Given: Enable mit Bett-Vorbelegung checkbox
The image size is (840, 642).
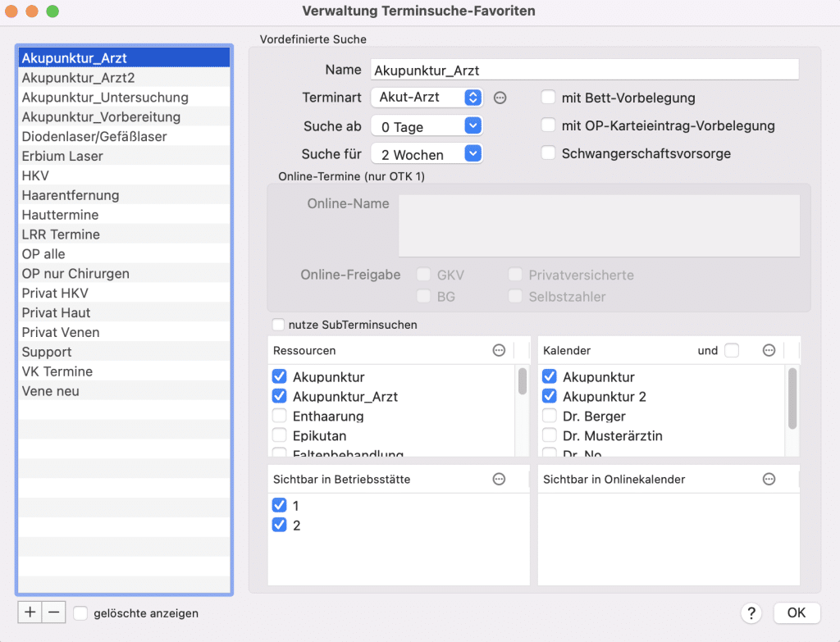Looking at the screenshot, I should pos(548,98).
